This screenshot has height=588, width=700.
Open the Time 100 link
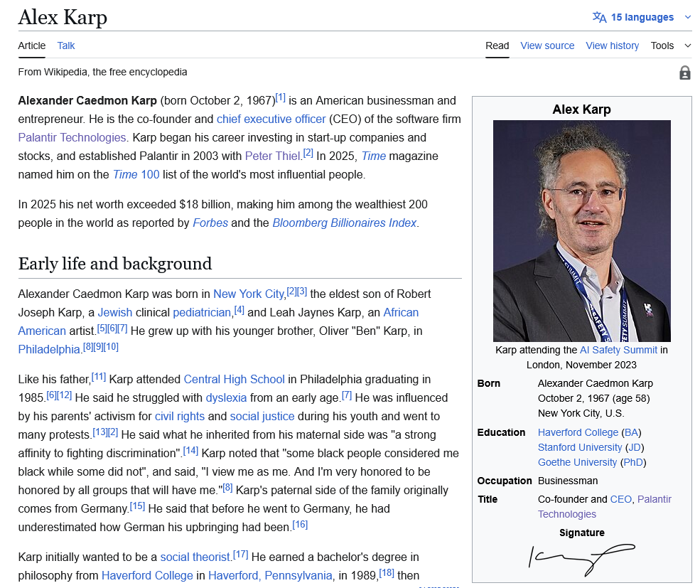[136, 174]
